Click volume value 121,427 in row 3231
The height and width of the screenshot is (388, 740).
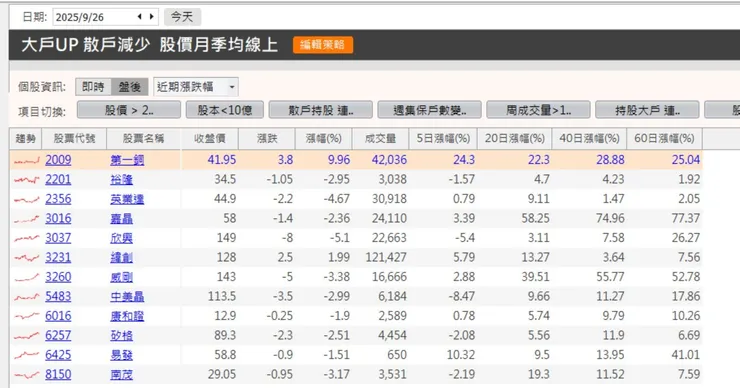click(386, 258)
